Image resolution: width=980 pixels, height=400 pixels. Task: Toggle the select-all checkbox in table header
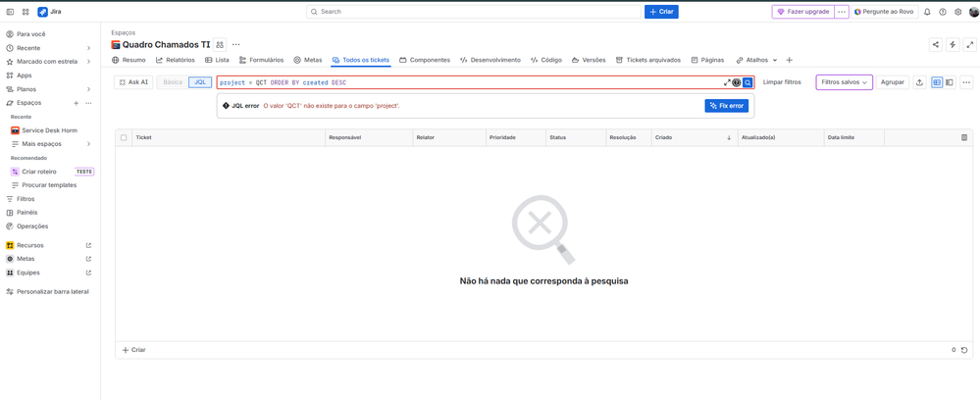point(124,137)
